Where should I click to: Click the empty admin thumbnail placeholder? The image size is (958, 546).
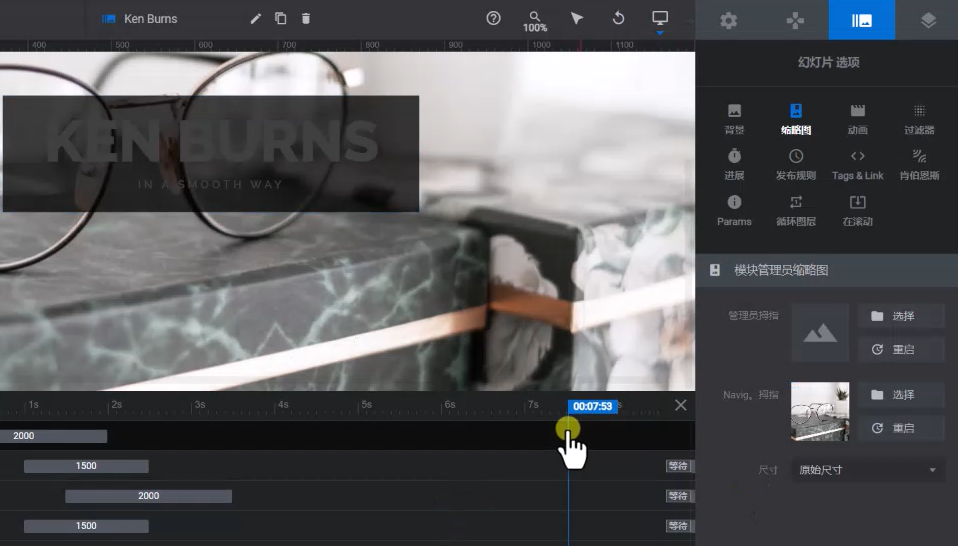tap(820, 333)
